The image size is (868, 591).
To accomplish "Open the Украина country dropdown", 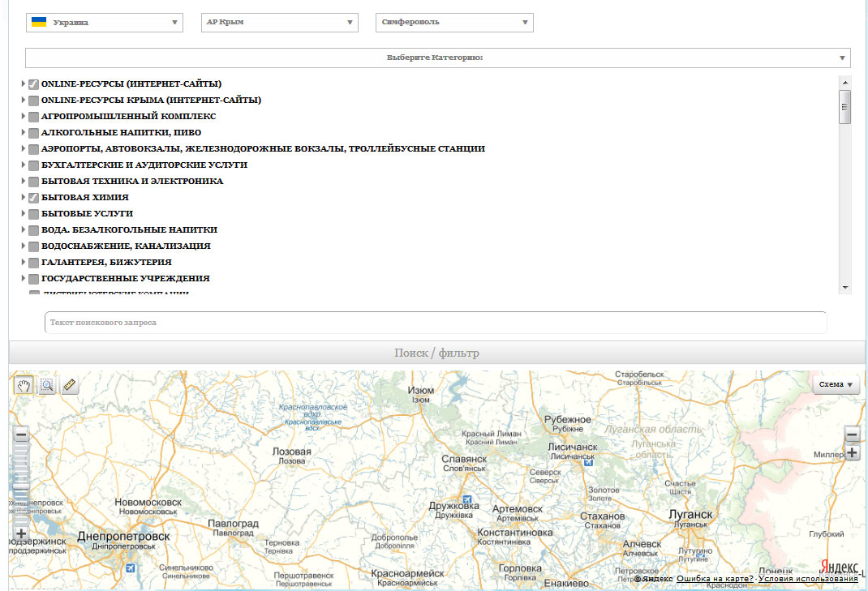I will (105, 23).
